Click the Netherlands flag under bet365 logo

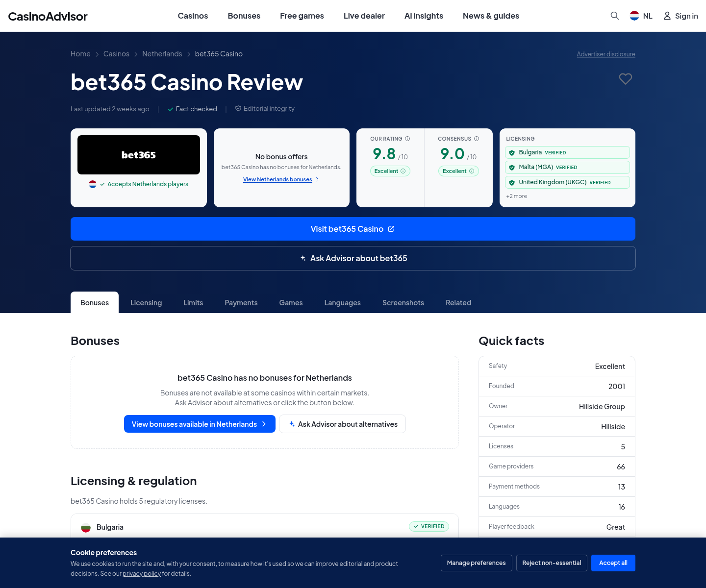[93, 184]
